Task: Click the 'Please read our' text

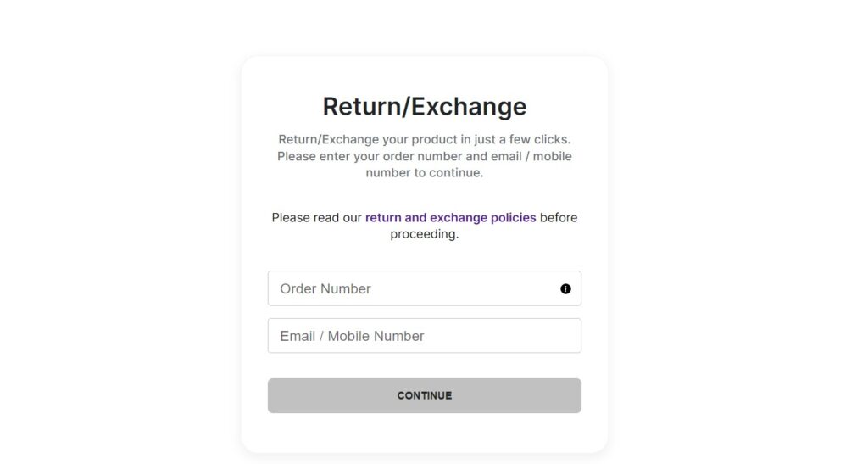Action: click(317, 218)
